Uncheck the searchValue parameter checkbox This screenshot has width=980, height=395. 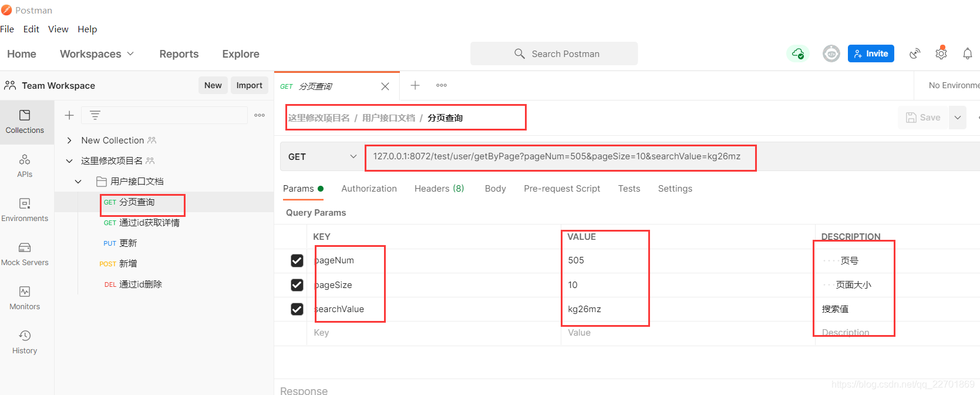coord(297,309)
